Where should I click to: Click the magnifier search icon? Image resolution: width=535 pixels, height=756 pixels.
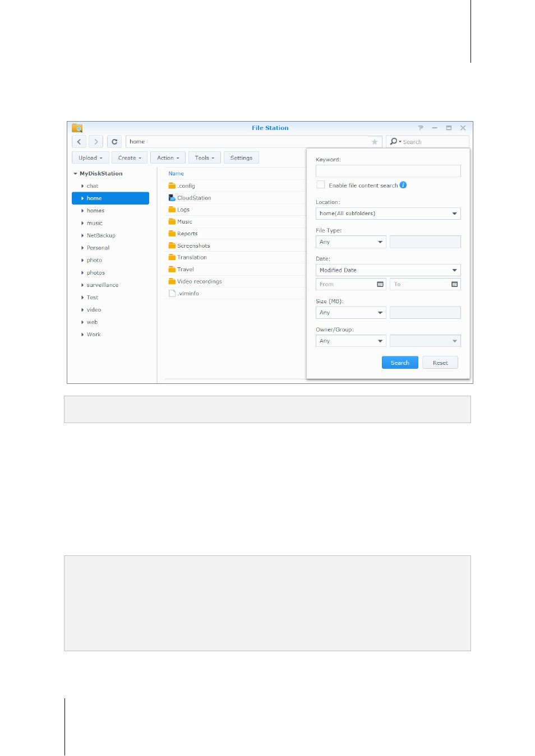pos(394,142)
